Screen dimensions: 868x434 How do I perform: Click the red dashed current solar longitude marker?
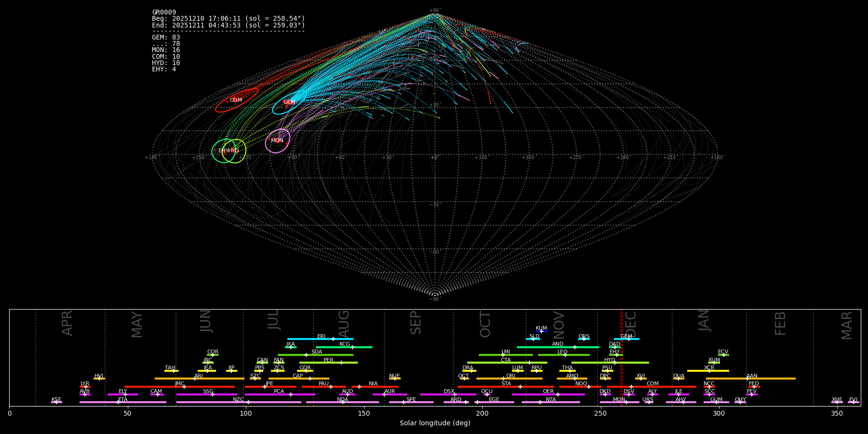tap(622, 357)
